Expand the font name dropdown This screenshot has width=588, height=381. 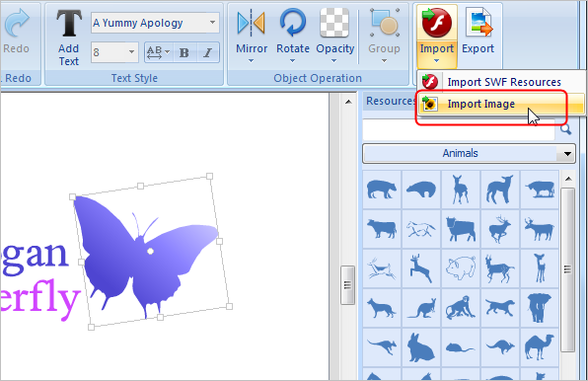pyautogui.click(x=212, y=23)
